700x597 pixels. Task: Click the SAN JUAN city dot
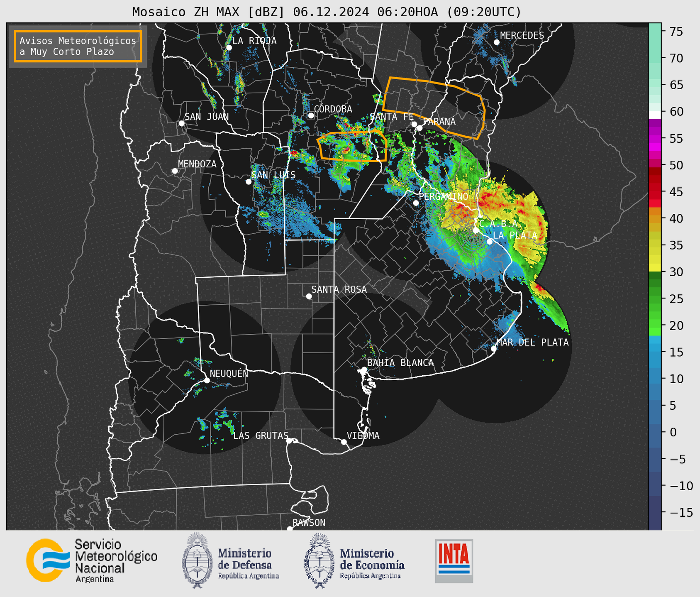(181, 123)
